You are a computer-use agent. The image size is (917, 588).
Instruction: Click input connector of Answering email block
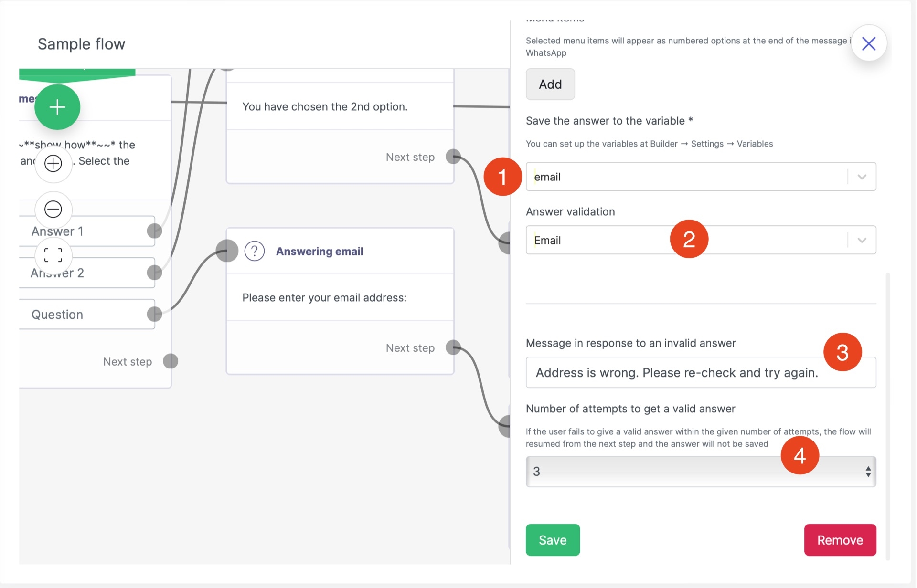(227, 251)
